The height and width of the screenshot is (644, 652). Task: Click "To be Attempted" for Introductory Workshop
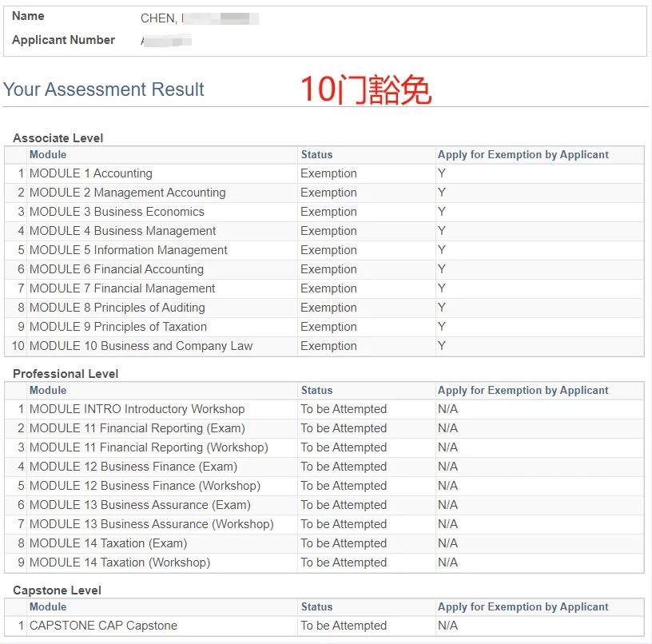(344, 409)
